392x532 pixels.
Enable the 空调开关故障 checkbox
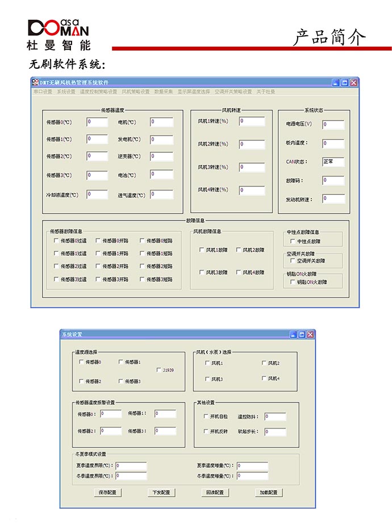coord(293,260)
